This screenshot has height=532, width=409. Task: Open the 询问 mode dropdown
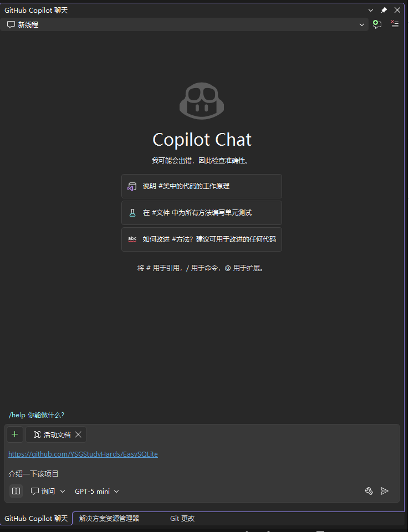coord(48,492)
